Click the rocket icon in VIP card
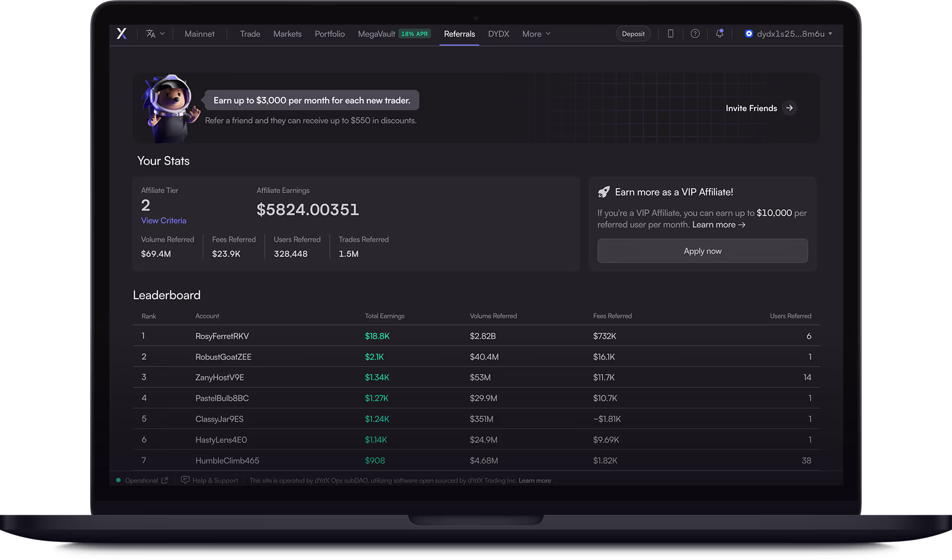 coord(604,192)
